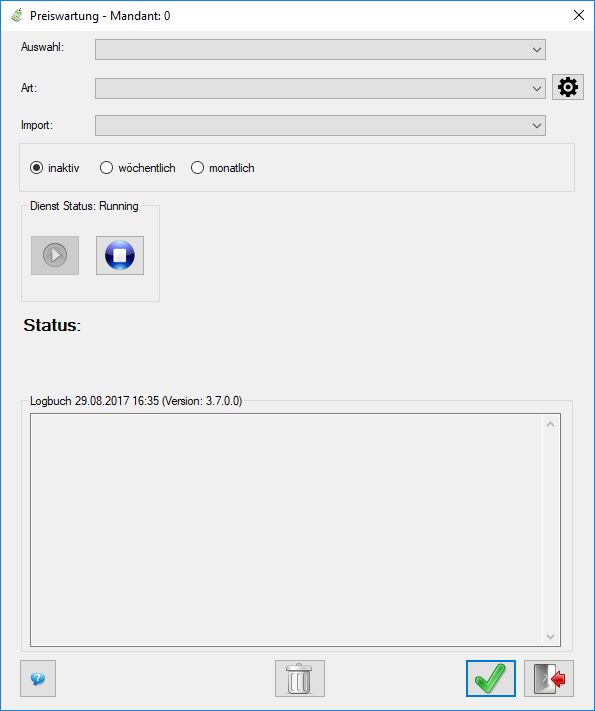Expand the Art dropdown arrow

537,88
